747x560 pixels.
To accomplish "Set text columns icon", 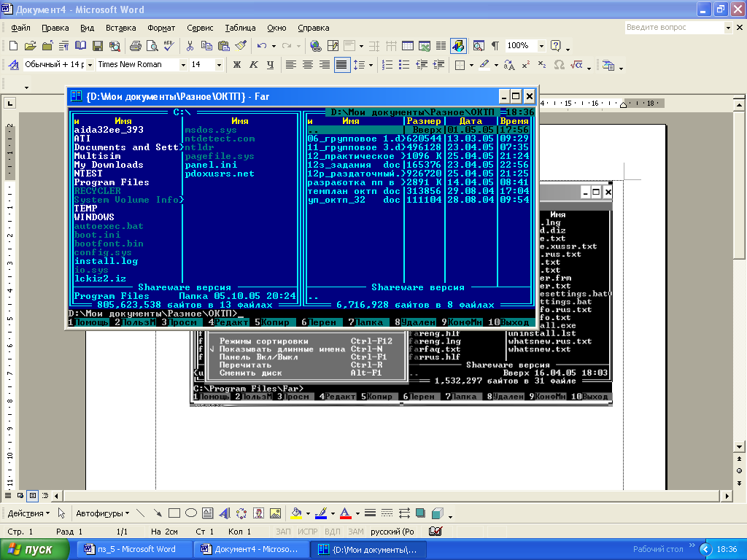I will [x=441, y=46].
